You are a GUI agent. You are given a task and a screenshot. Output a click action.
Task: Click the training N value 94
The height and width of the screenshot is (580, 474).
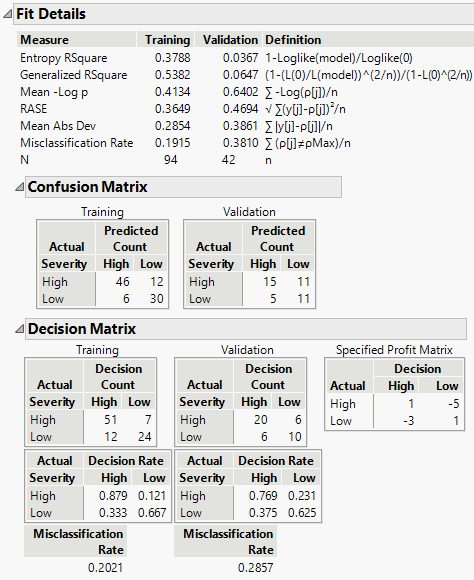[171, 160]
